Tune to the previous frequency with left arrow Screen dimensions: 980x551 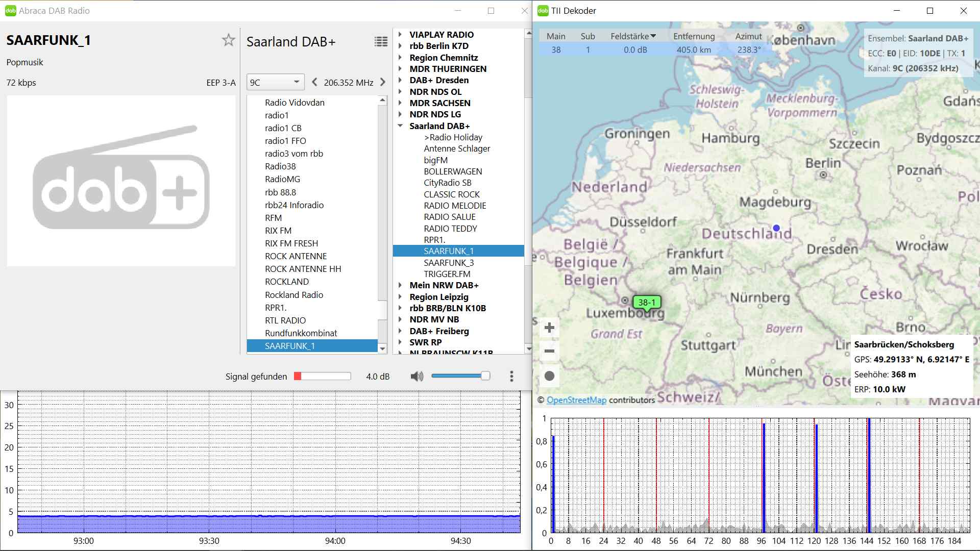pos(314,82)
